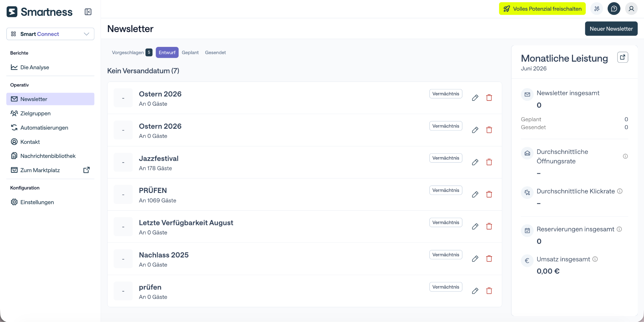Delete the PRÜFEN newsletter
644x322 pixels.
(489, 195)
